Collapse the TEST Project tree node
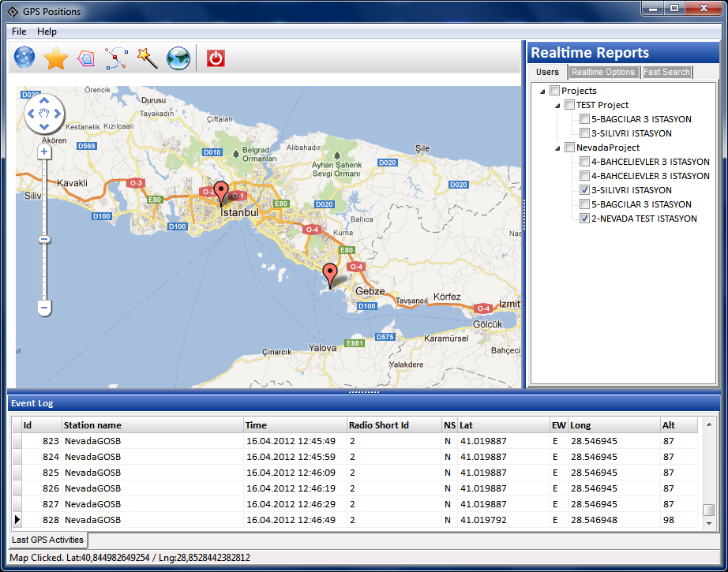 click(557, 106)
